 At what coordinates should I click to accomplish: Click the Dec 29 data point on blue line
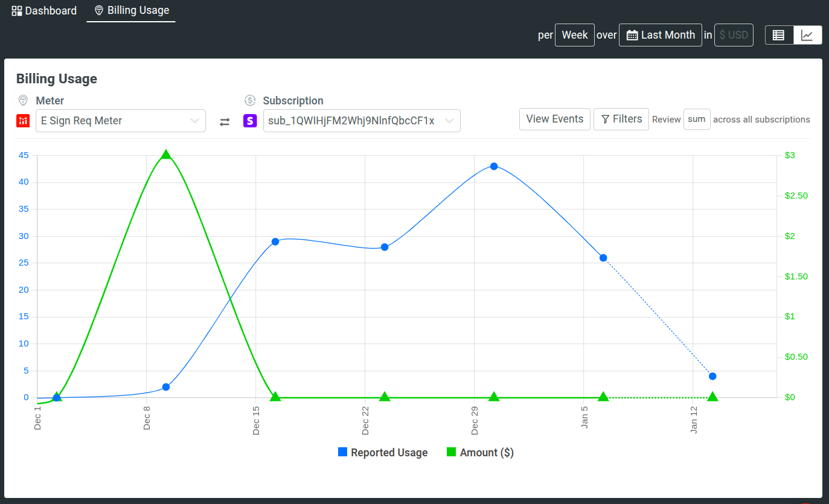494,166
